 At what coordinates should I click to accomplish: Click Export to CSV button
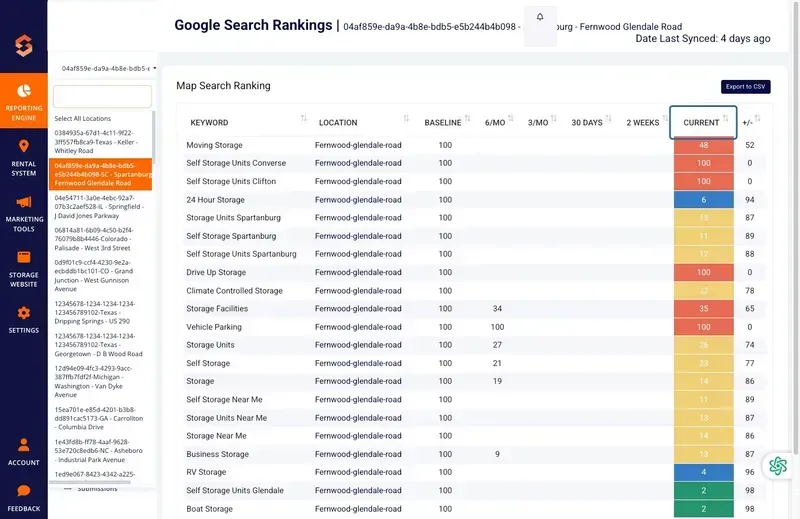pos(745,87)
